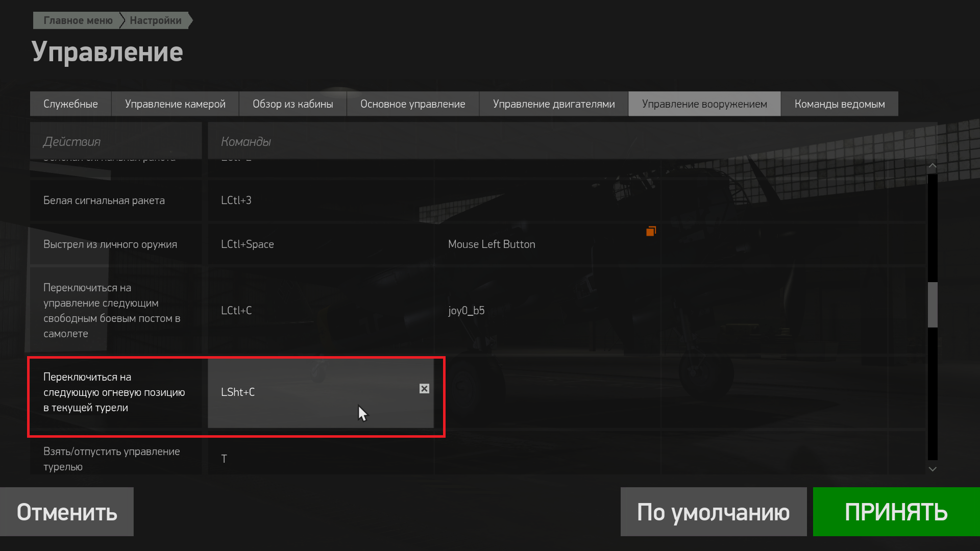Select Выстрел из личного оружия action
Viewport: 980px width, 551px height.
[x=116, y=244]
